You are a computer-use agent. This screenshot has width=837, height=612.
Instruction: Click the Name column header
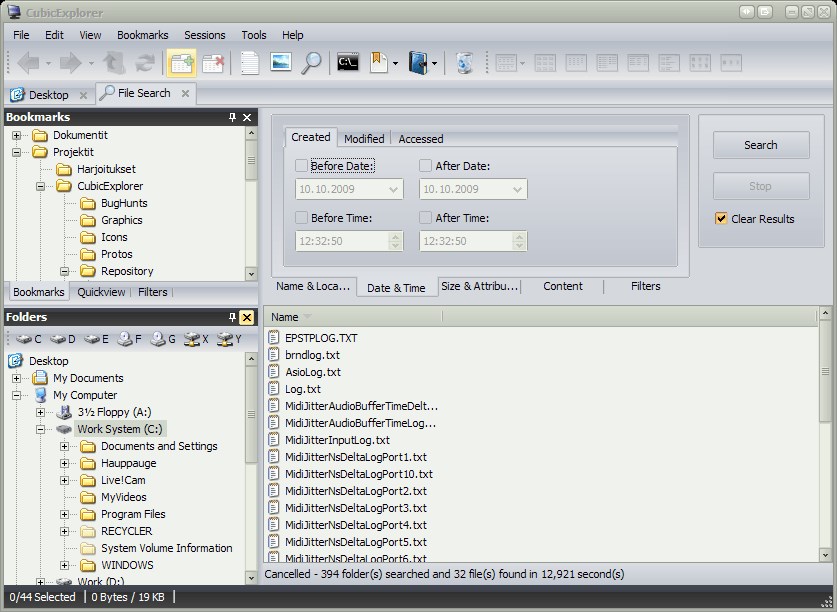click(353, 317)
